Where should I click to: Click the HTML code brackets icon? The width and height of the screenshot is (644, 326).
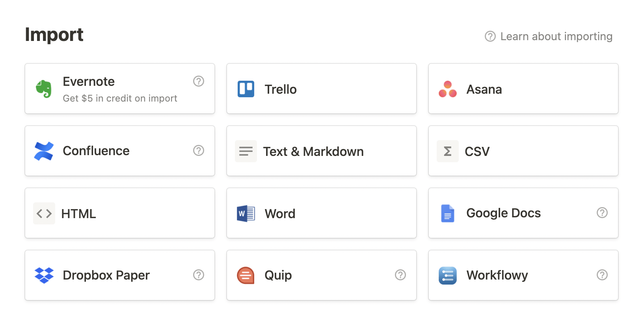coord(44,213)
